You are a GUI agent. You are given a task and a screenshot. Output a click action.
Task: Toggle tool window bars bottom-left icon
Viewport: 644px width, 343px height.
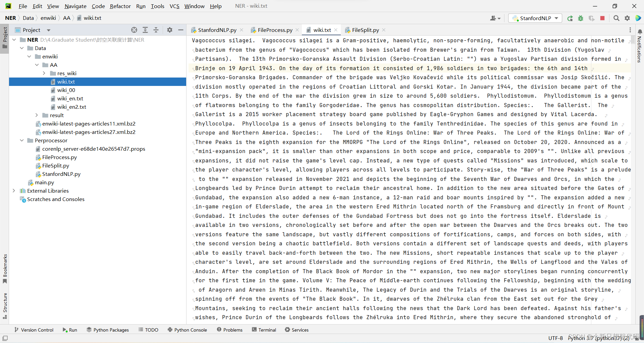pos(5,338)
